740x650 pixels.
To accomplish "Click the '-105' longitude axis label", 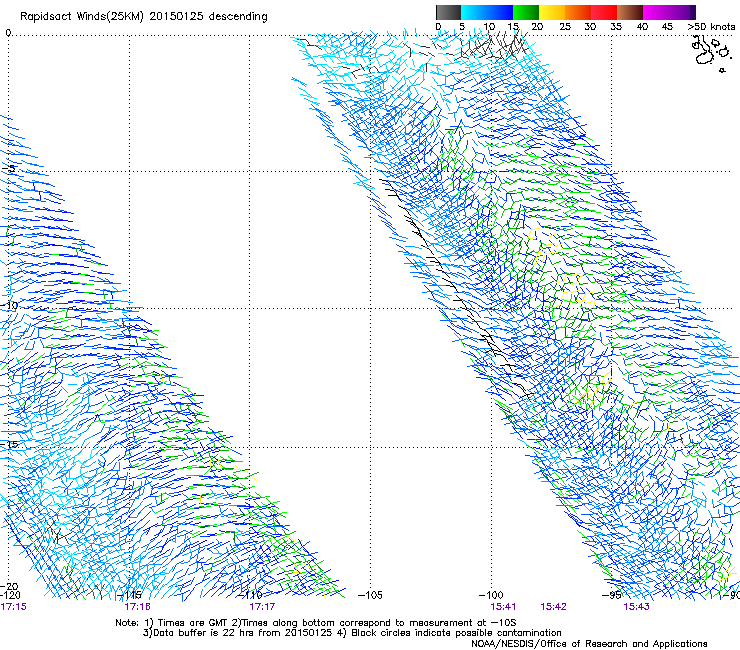I will coord(370,595).
